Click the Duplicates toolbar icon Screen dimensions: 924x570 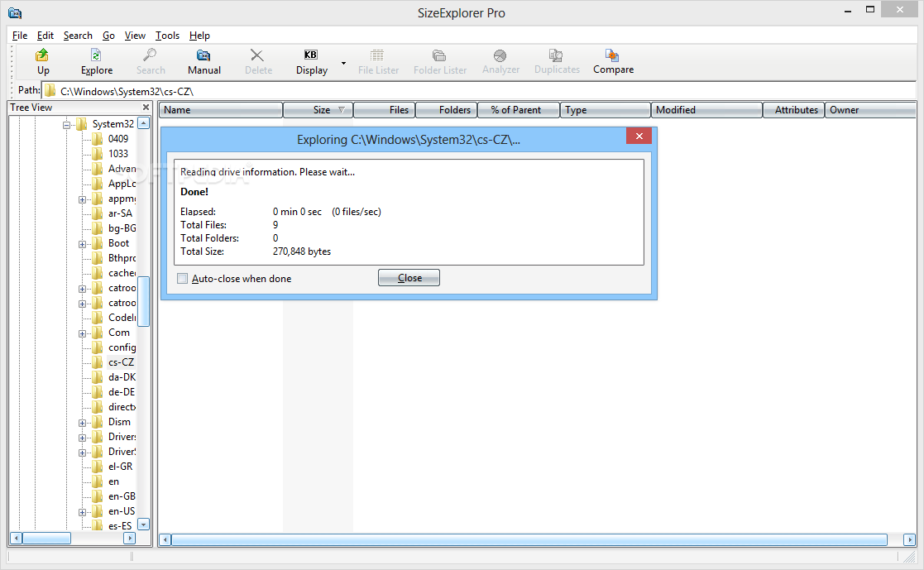pos(556,55)
